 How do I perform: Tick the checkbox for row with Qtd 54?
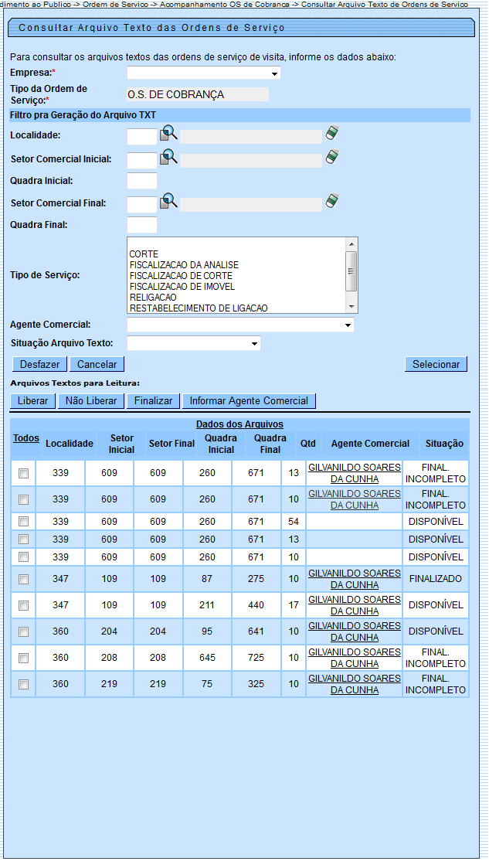click(23, 522)
